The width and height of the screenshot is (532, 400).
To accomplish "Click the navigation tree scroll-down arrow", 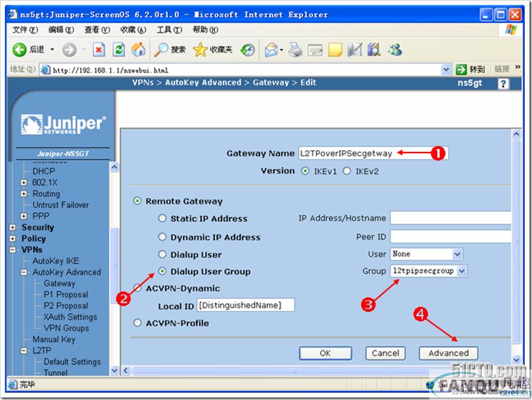I will [x=114, y=371].
